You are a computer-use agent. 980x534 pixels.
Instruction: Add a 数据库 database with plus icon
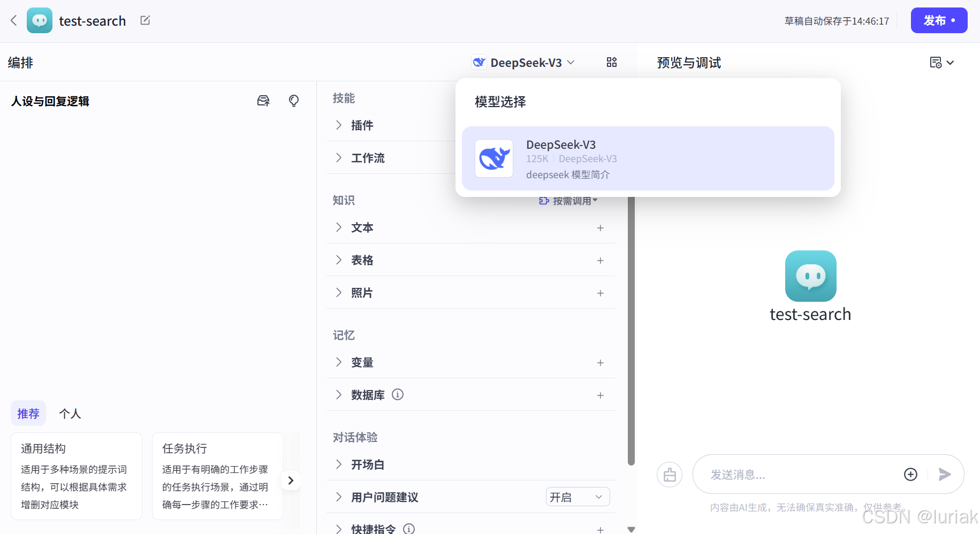(601, 395)
